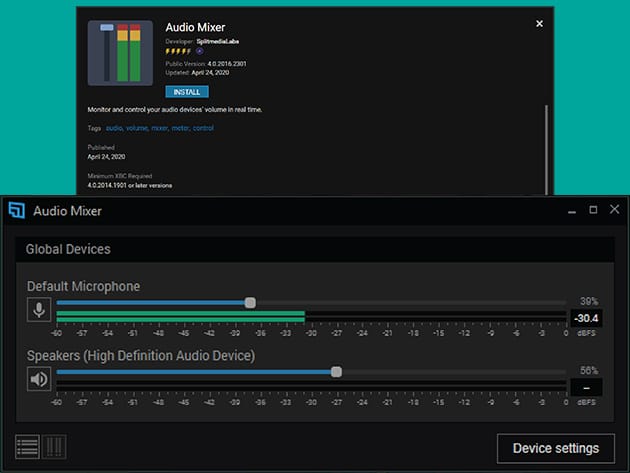Click the Speakers volume slider handle
630x473 pixels.
tap(336, 371)
